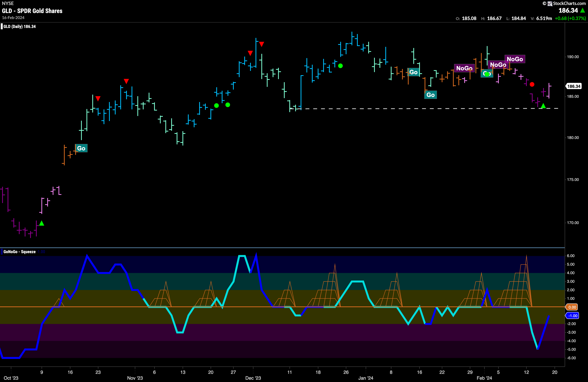The width and height of the screenshot is (588, 382).
Task: Click the green triangle near October 9
Action: coord(42,223)
